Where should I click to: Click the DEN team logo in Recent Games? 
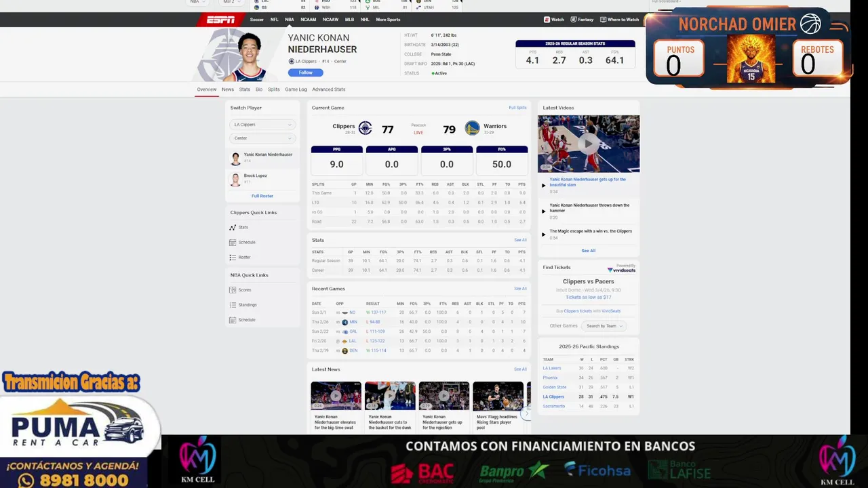pyautogui.click(x=344, y=351)
